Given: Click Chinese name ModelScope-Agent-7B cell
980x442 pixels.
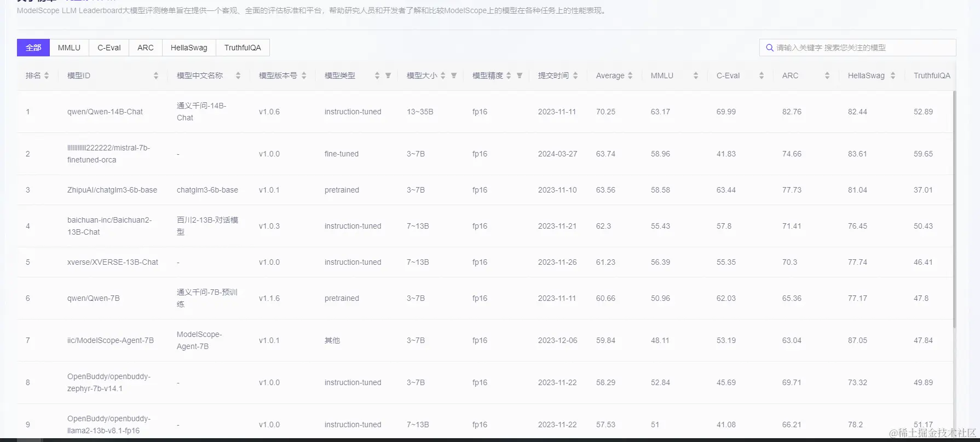Looking at the screenshot, I should click(199, 340).
